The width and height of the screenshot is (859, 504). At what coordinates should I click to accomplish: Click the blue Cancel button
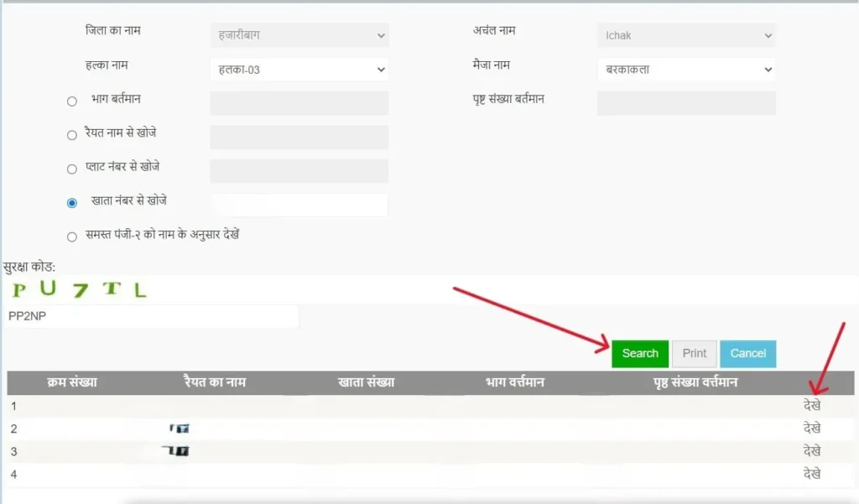pos(747,354)
